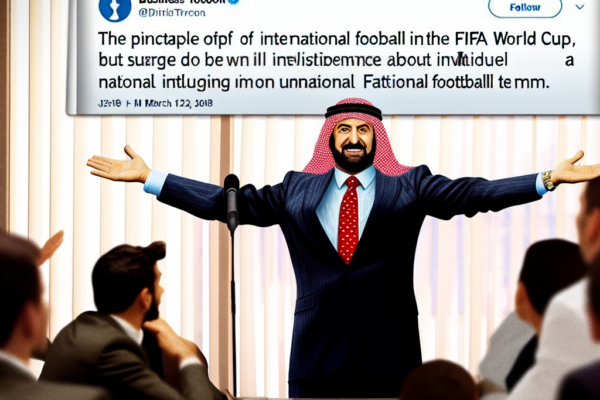The height and width of the screenshot is (400, 600).
Task: Open the blue profile avatar
Action: click(115, 10)
